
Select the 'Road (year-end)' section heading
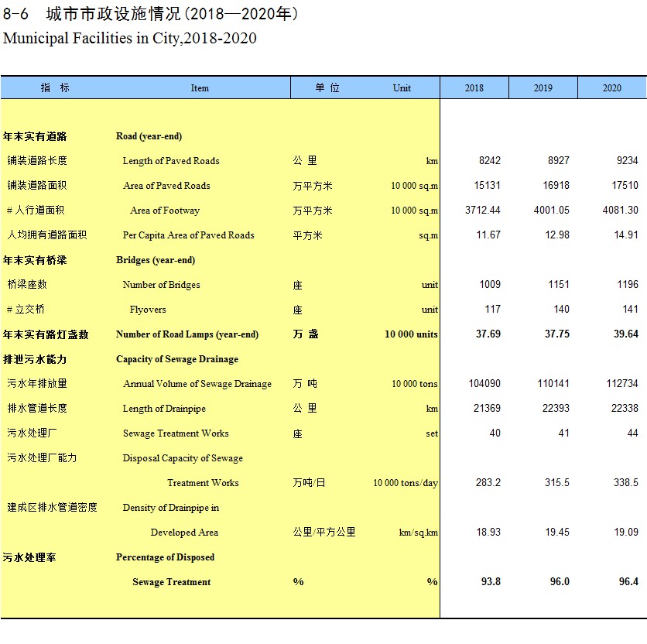tap(149, 136)
